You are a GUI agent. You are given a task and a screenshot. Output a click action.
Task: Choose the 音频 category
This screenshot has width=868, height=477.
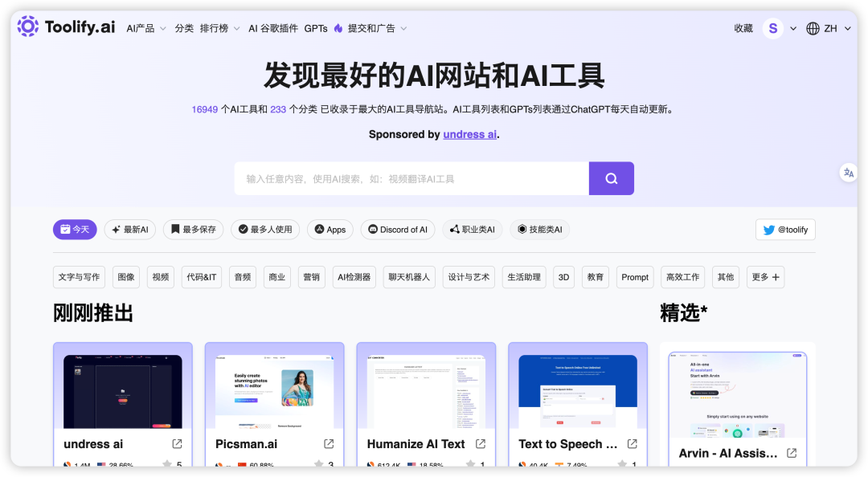(x=243, y=277)
